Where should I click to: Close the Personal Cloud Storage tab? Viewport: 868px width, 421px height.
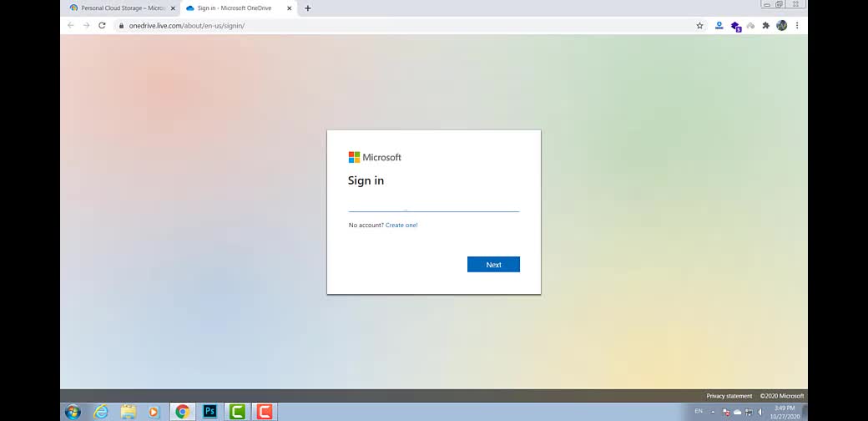click(x=173, y=8)
